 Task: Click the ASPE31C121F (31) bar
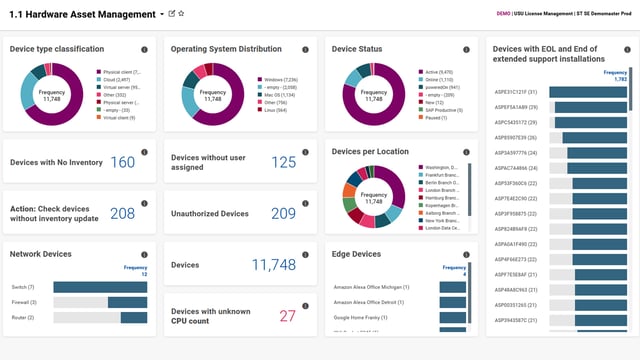click(x=588, y=92)
